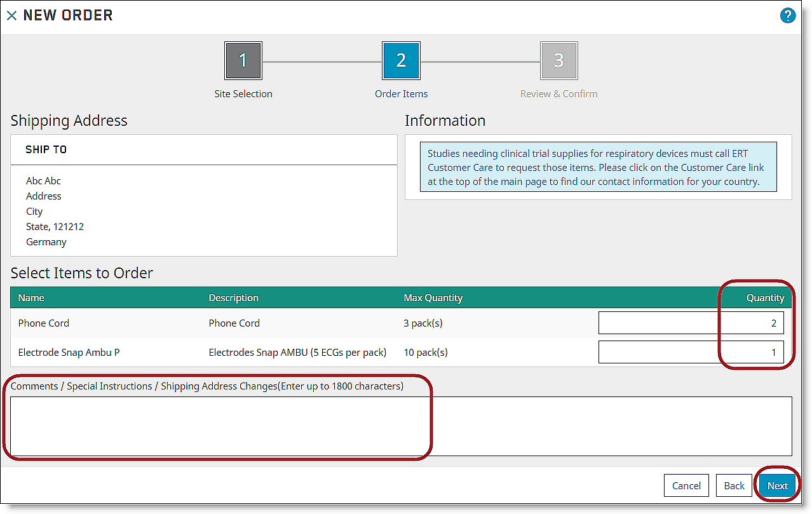812x514 pixels.
Task: Click the 'State, 121212' address line
Action: pyautogui.click(x=55, y=227)
